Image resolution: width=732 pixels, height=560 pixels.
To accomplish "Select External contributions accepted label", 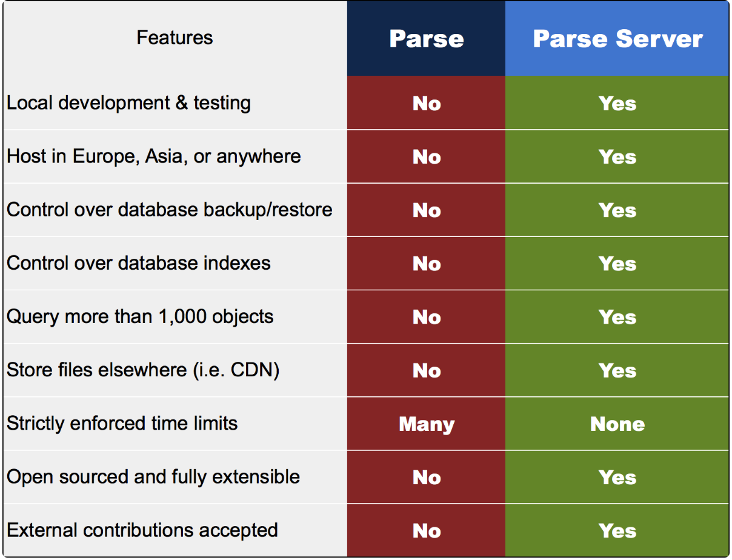I will coord(142,530).
